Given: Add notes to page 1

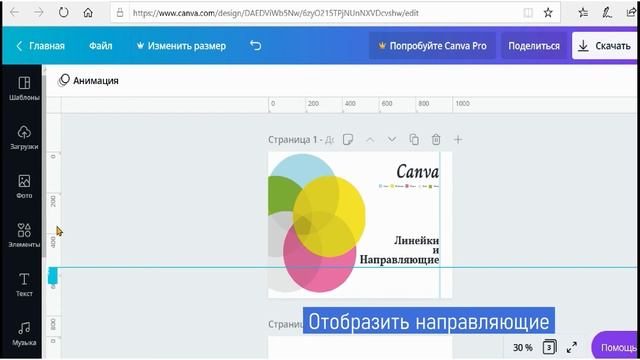Looking at the screenshot, I should (348, 140).
